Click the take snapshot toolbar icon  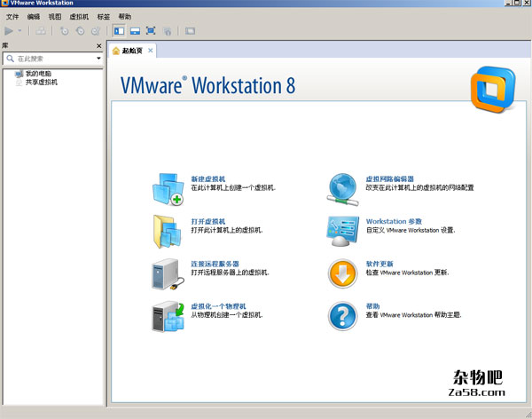[64, 31]
